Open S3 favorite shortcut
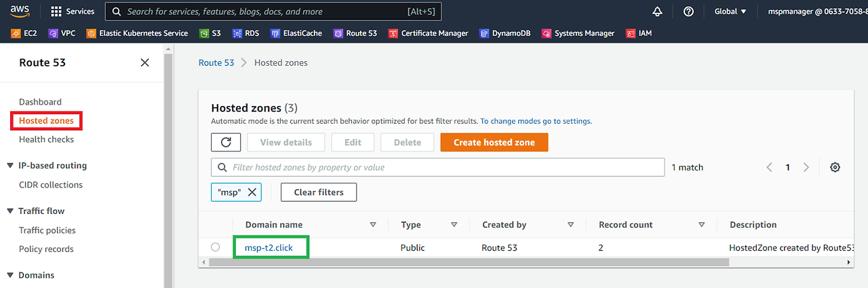 [210, 33]
